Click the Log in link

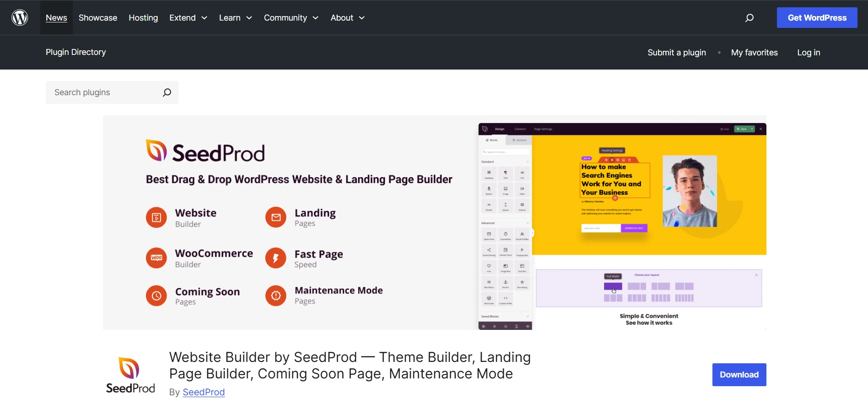(809, 53)
